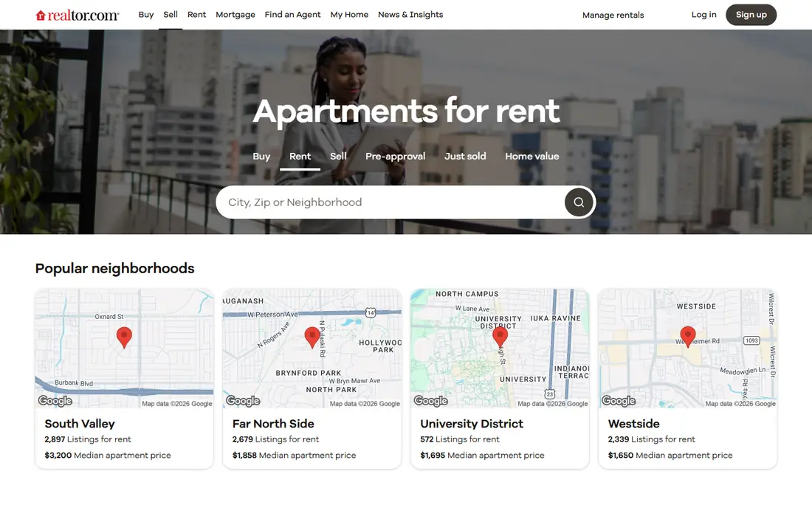Click Google logo on Far North Side map
Viewport: 812px width, 508px height.
[x=243, y=401]
